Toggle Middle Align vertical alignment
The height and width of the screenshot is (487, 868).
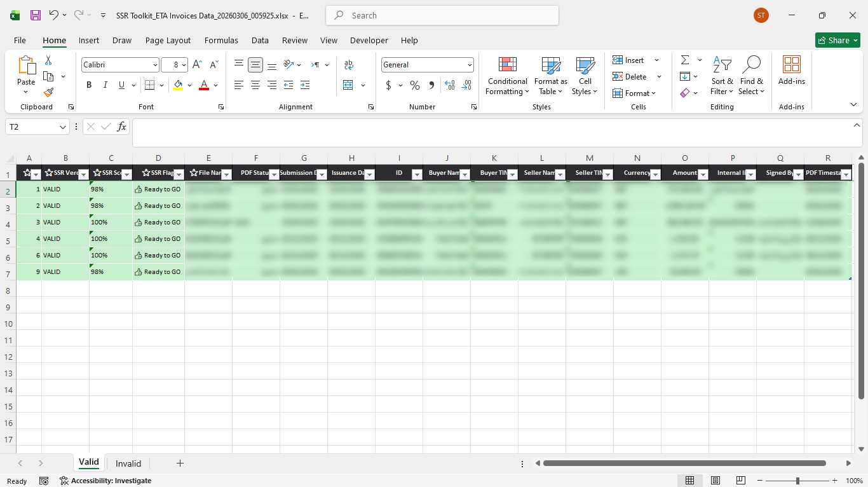click(255, 65)
